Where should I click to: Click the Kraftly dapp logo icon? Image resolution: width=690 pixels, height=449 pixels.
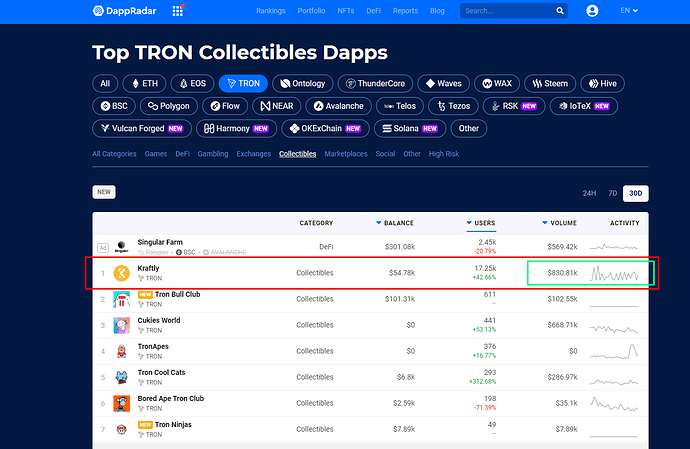coord(121,273)
